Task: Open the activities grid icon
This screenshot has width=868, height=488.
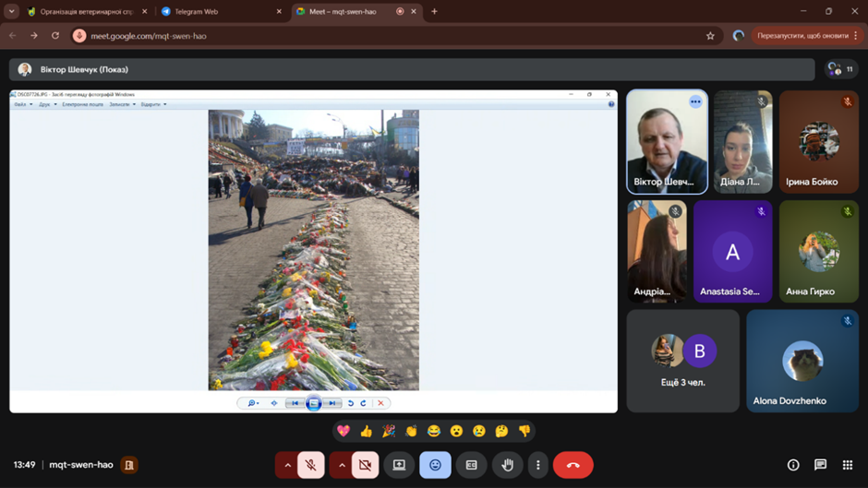Action: tap(847, 465)
